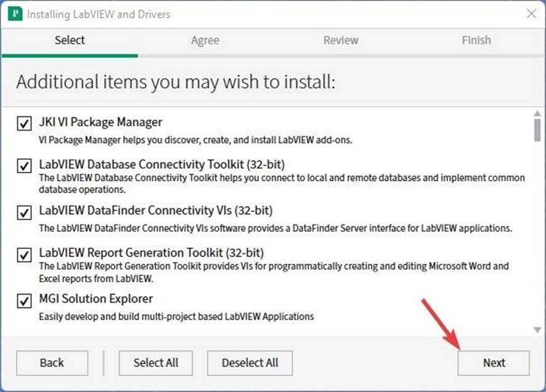
Task: Open the Review step tab
Action: pos(341,41)
